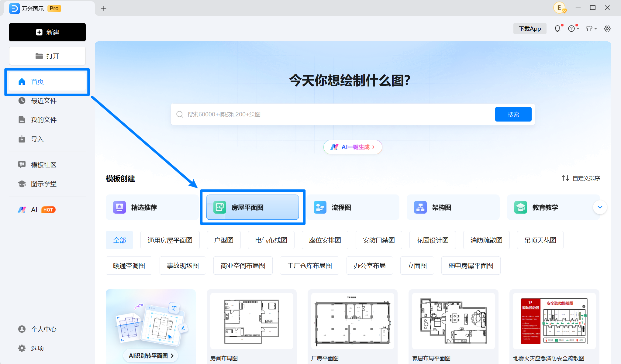This screenshot has width=621, height=364.
Task: Click the user avatar E icon
Action: click(x=560, y=8)
